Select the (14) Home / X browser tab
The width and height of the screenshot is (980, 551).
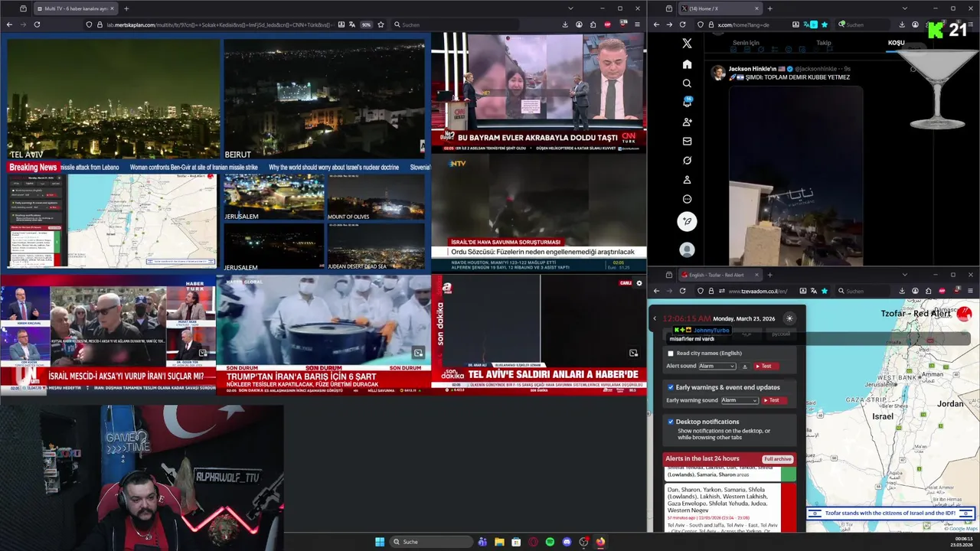tap(720, 8)
